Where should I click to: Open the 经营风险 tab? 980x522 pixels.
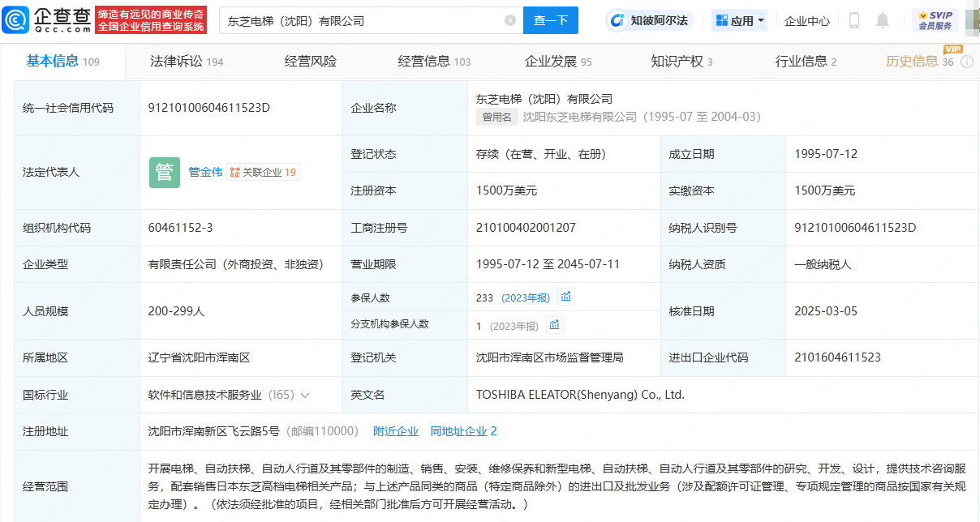pyautogui.click(x=310, y=62)
